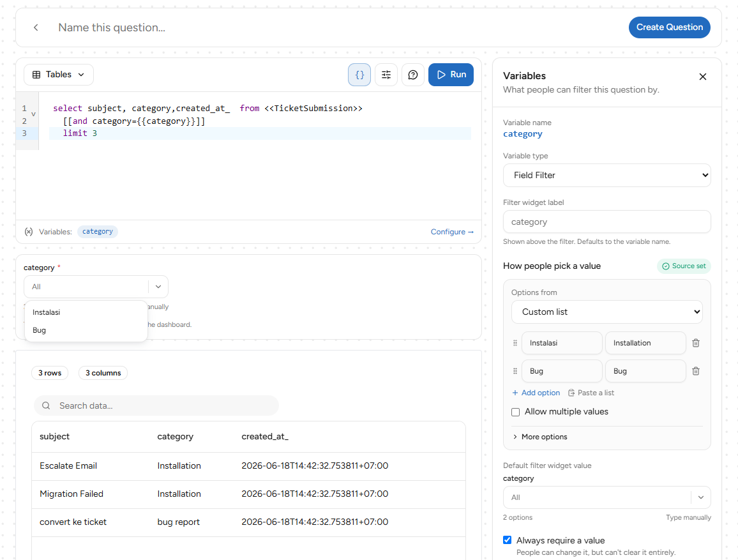738x560 pixels.
Task: Select the Escalate Email cell
Action: [x=68, y=466]
